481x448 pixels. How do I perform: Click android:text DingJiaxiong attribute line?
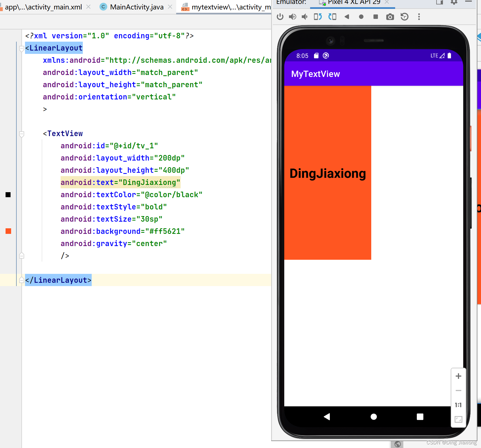tap(120, 182)
